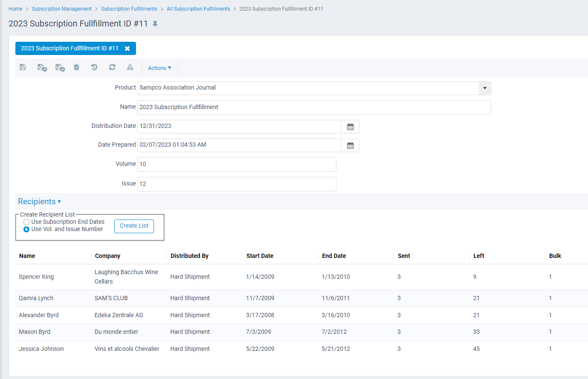Sort by the Company column header

[x=107, y=256]
